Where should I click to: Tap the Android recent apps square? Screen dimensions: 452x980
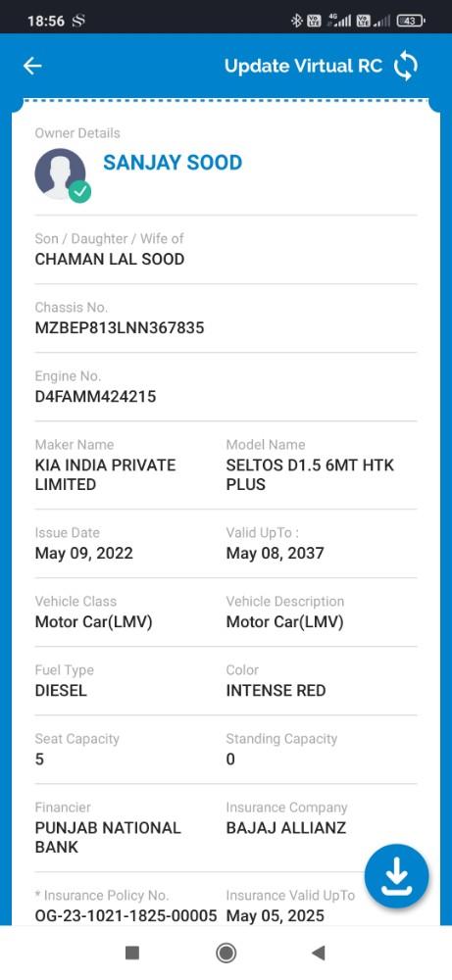pos(132,953)
